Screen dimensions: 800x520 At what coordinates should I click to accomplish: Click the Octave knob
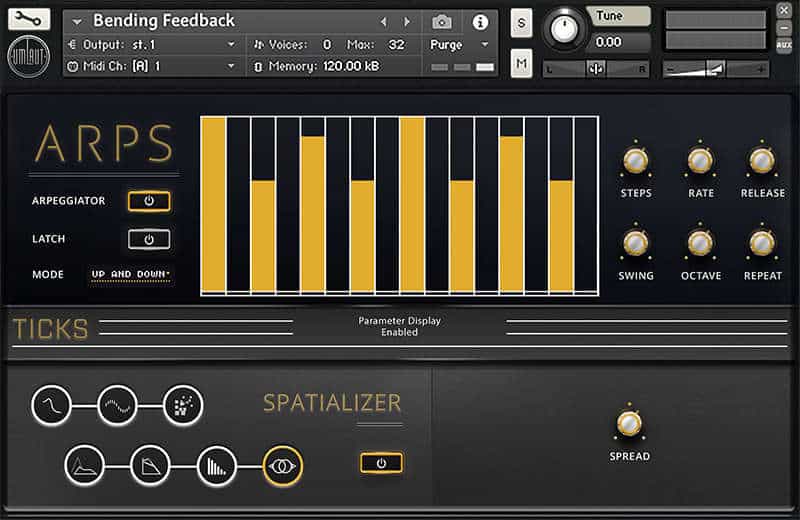tap(700, 243)
